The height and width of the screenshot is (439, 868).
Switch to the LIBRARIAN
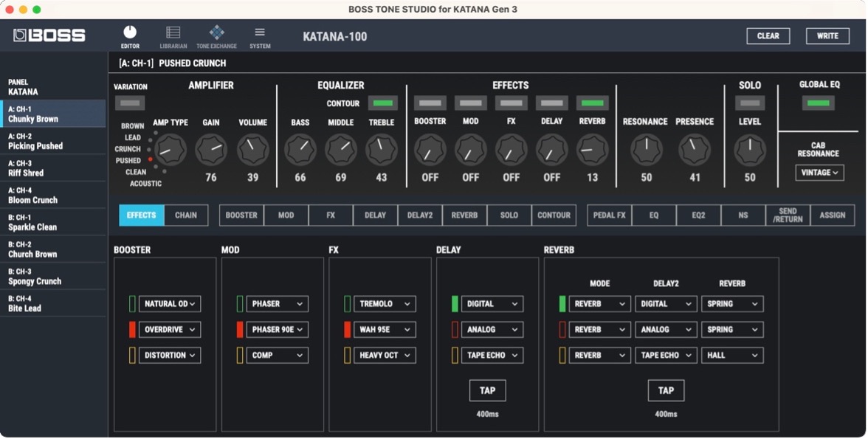(173, 35)
